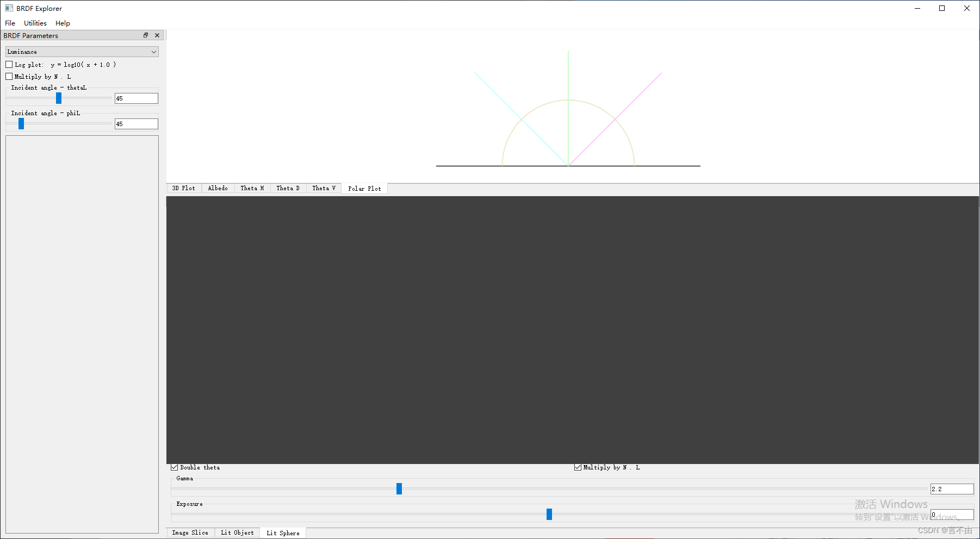Switch to the 3D Plot tab
Viewport: 980px width, 539px height.
[183, 188]
